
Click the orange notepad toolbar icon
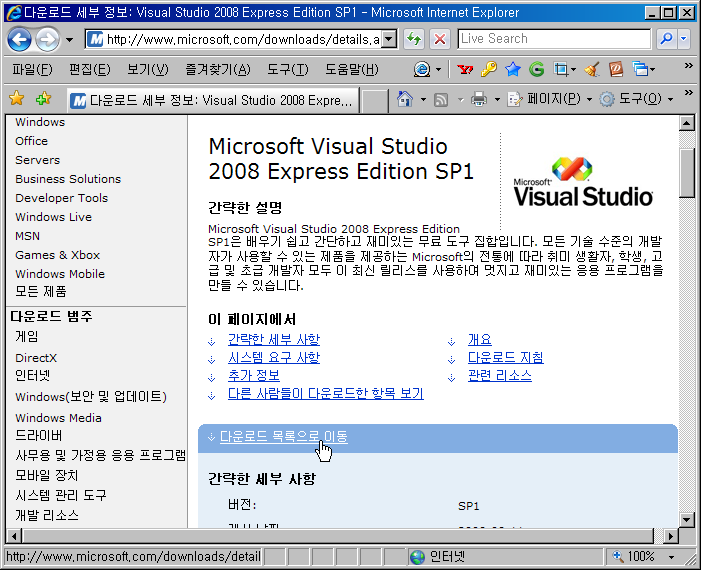(x=616, y=69)
